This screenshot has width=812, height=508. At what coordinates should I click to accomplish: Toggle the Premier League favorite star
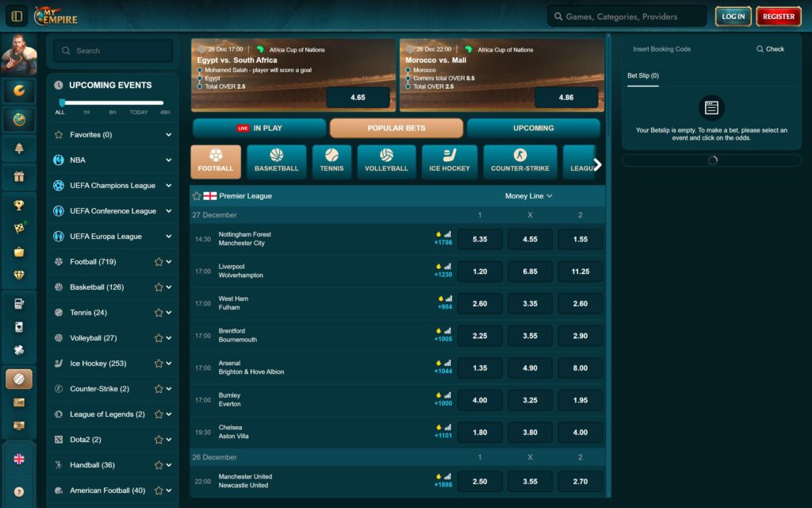tap(197, 195)
